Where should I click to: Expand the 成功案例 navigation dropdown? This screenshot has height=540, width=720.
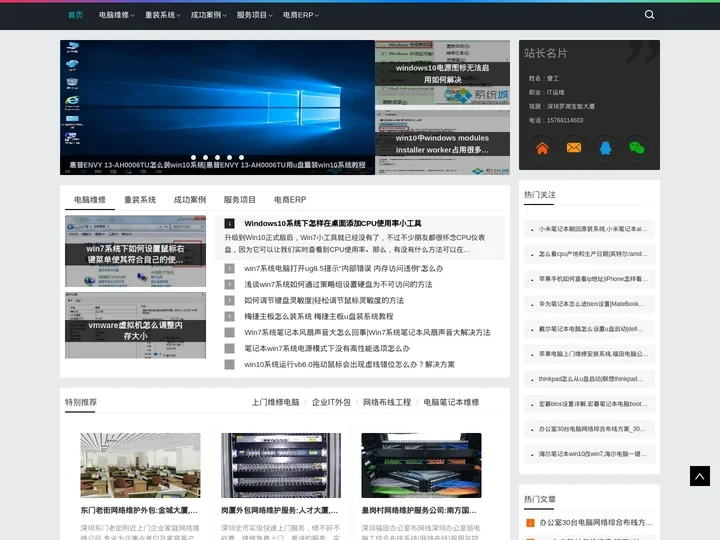pos(208,15)
